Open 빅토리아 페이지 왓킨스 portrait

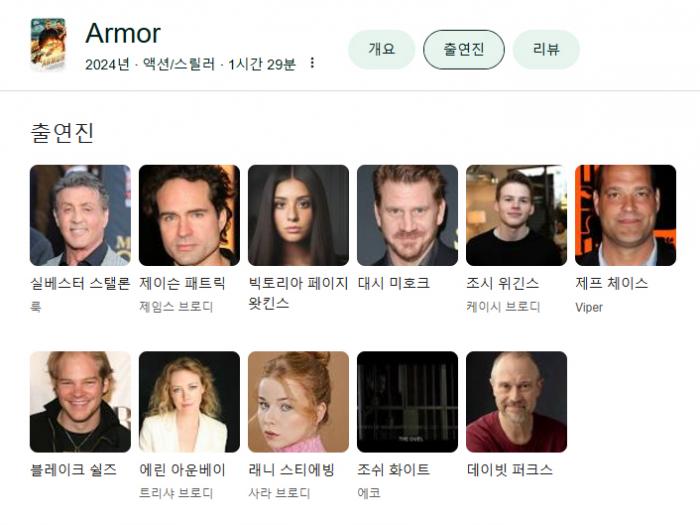pos(298,215)
